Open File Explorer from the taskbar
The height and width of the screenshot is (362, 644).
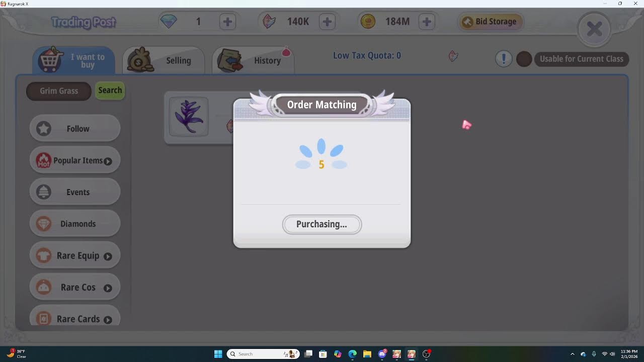coord(367,354)
